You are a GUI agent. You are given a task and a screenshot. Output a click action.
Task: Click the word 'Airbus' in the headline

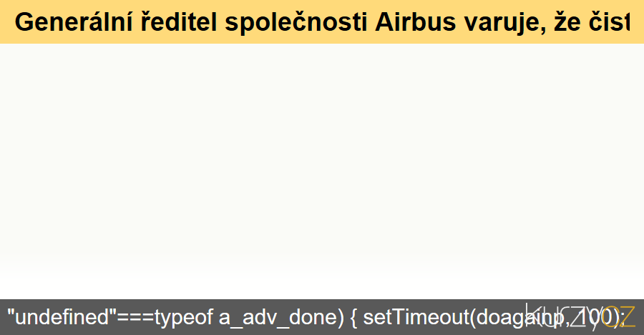pos(415,21)
